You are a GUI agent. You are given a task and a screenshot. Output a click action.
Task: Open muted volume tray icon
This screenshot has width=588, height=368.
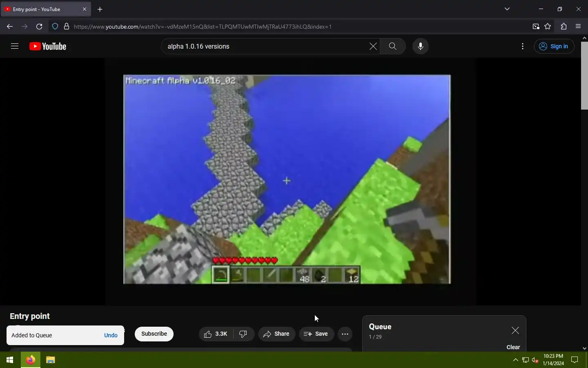[535, 360]
